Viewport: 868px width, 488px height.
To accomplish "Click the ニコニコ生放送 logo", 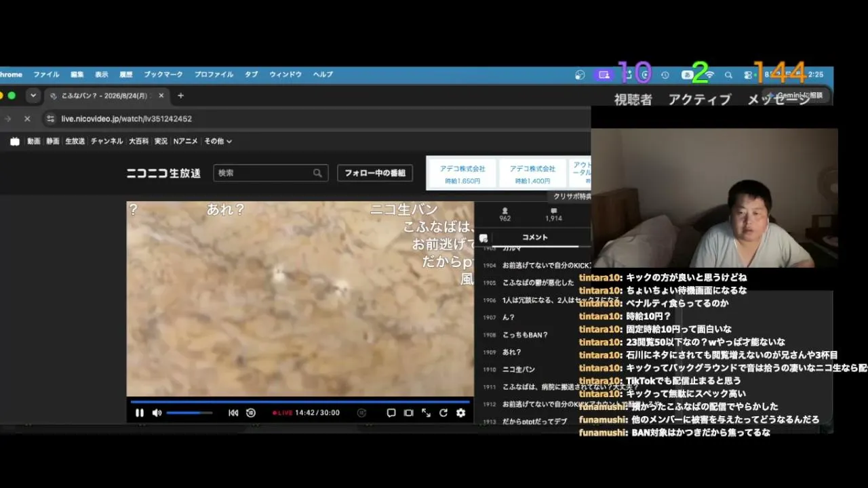I will pos(163,173).
